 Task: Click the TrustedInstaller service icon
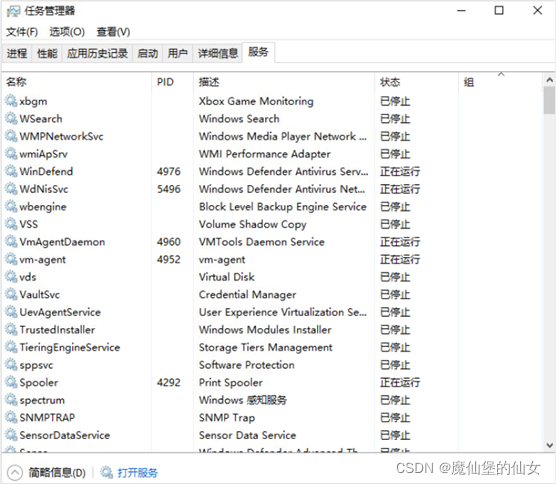click(x=11, y=329)
